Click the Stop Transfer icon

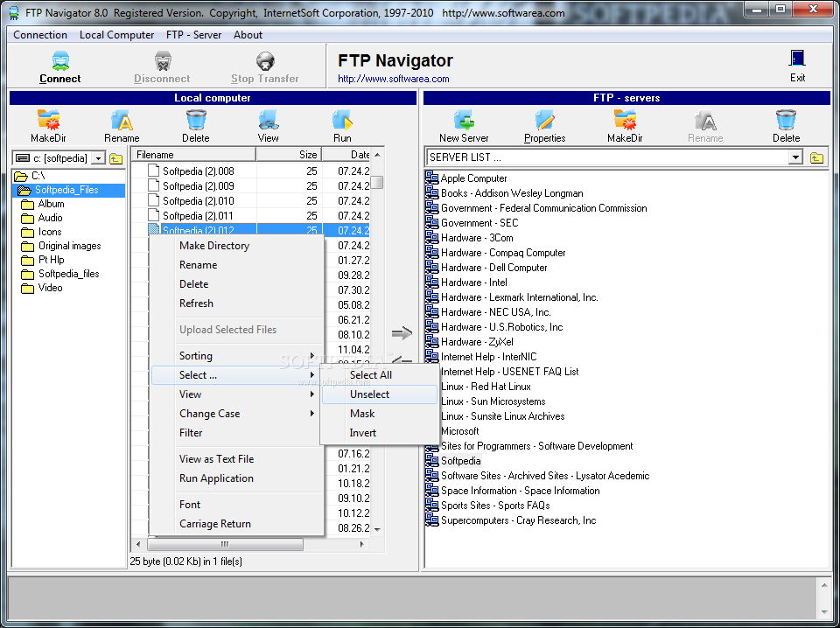click(265, 61)
